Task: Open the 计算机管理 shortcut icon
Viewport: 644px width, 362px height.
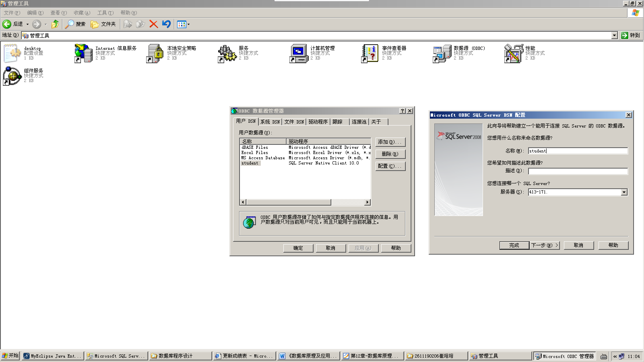Action: click(x=299, y=53)
